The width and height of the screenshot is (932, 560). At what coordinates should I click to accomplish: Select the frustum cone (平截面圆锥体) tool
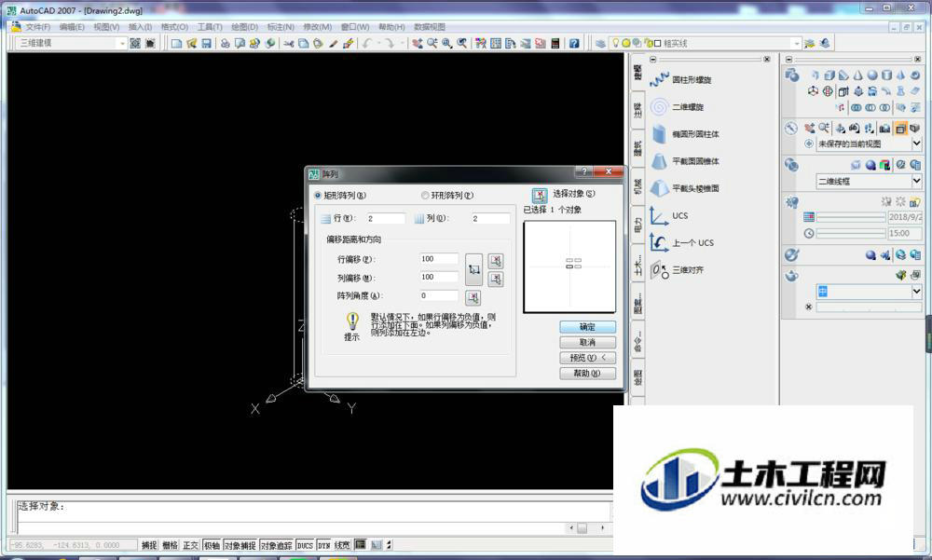(x=685, y=161)
